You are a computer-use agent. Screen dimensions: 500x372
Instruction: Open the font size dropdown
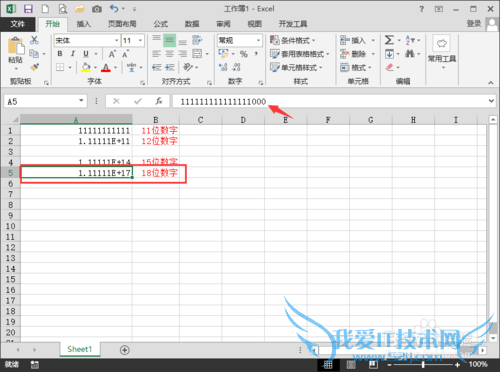click(x=140, y=41)
